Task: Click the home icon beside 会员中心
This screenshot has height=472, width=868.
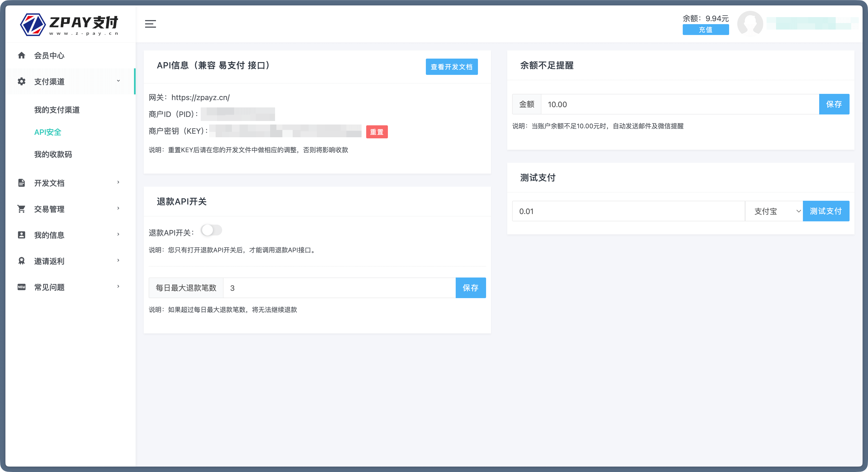Action: 22,55
